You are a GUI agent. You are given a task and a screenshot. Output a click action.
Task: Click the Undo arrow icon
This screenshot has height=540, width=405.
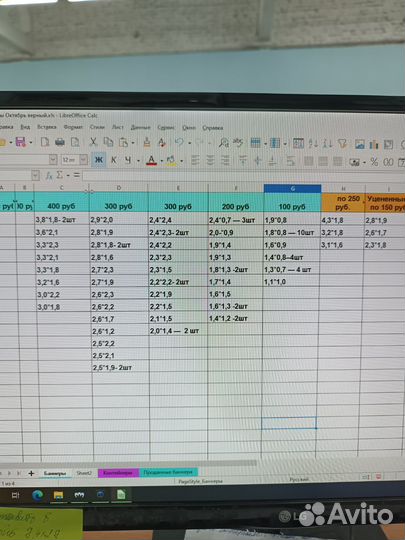coord(179,142)
